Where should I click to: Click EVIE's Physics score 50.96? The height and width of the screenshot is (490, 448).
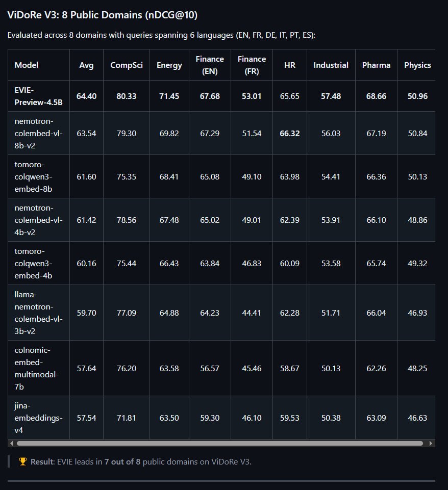(417, 96)
